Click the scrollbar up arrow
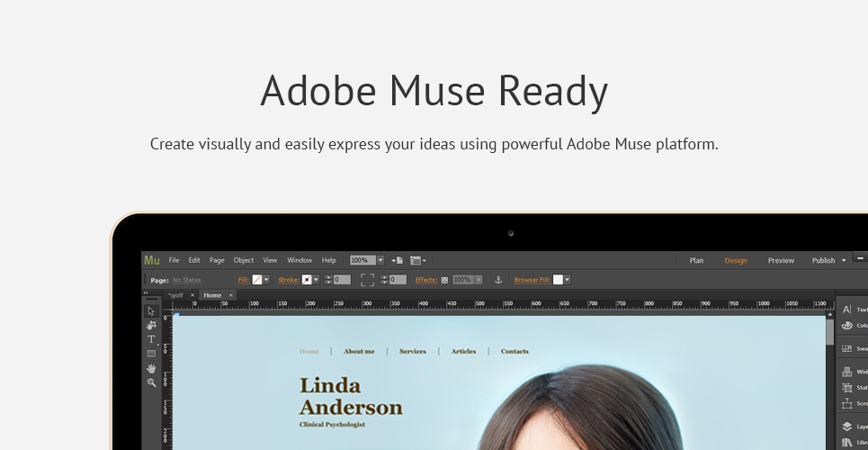The width and height of the screenshot is (868, 450). (830, 315)
